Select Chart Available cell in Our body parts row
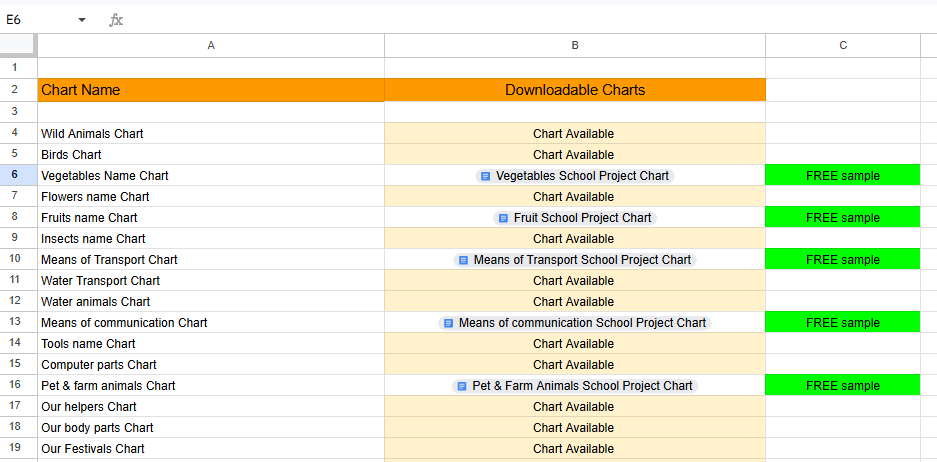This screenshot has width=937, height=462. point(575,427)
